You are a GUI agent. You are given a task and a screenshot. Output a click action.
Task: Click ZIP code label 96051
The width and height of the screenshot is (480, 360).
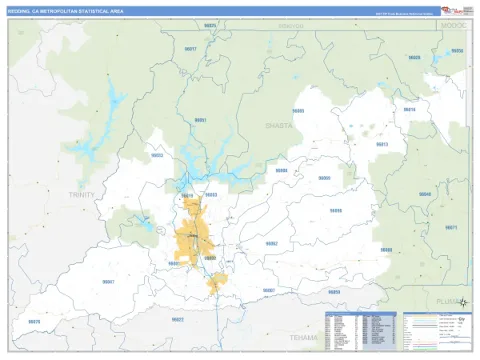click(x=200, y=120)
